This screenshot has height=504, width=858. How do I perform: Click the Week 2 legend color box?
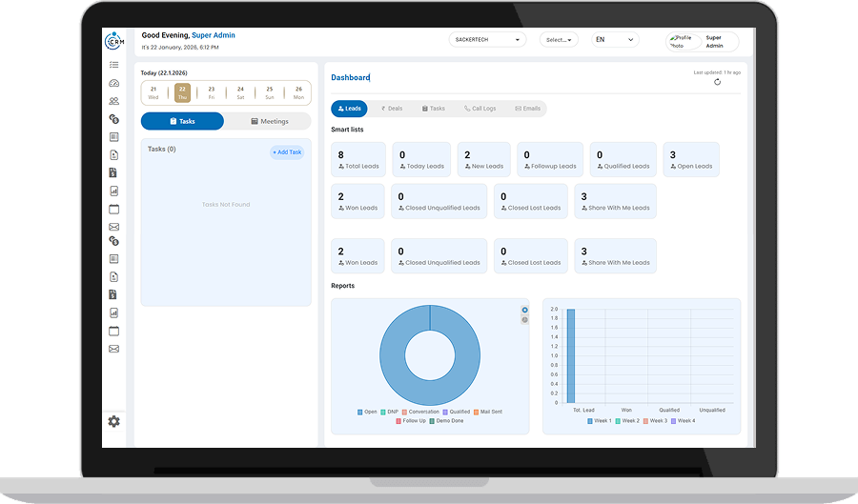[x=618, y=421]
